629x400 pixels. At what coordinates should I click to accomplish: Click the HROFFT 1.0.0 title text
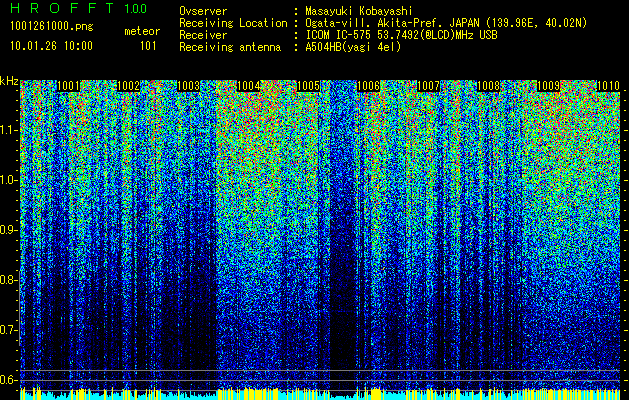[79, 8]
